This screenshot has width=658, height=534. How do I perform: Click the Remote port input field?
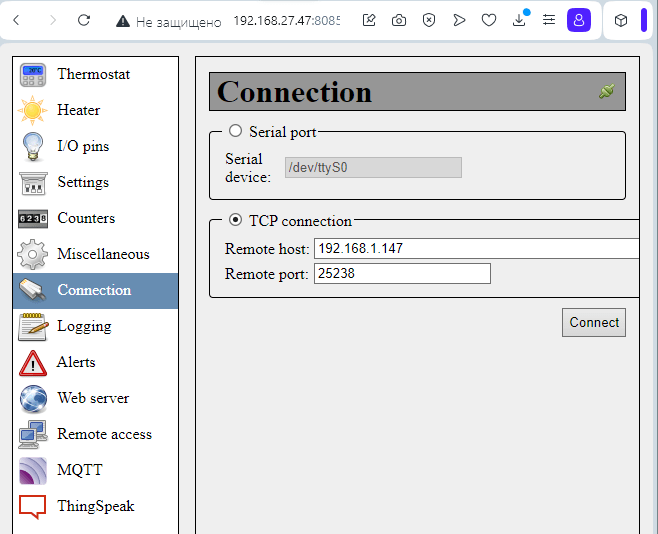(x=402, y=274)
